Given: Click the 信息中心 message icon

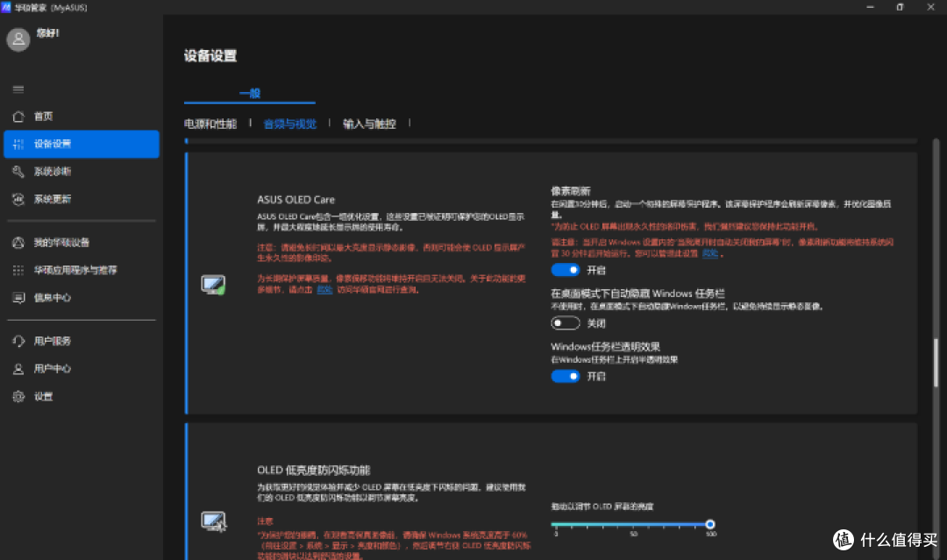Looking at the screenshot, I should coord(18,297).
